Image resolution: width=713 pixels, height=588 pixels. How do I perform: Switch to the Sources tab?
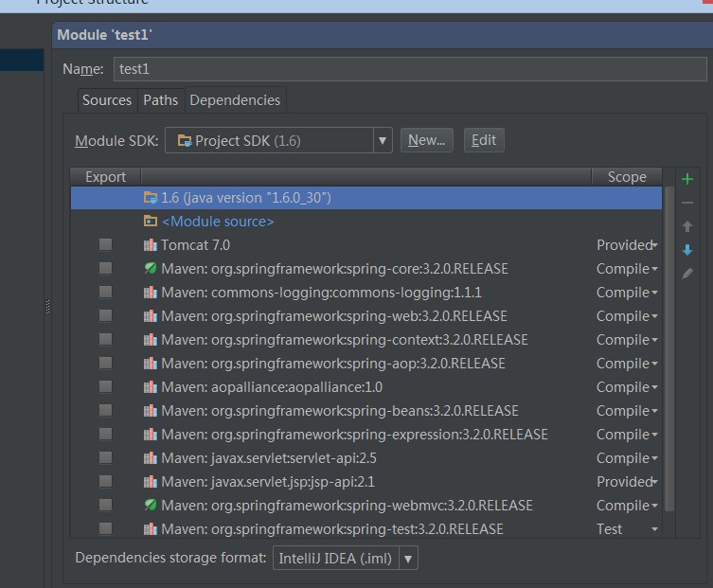point(106,100)
